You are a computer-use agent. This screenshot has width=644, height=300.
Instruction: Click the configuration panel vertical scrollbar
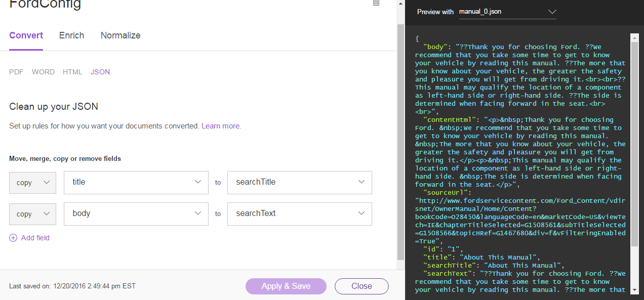coord(400,142)
